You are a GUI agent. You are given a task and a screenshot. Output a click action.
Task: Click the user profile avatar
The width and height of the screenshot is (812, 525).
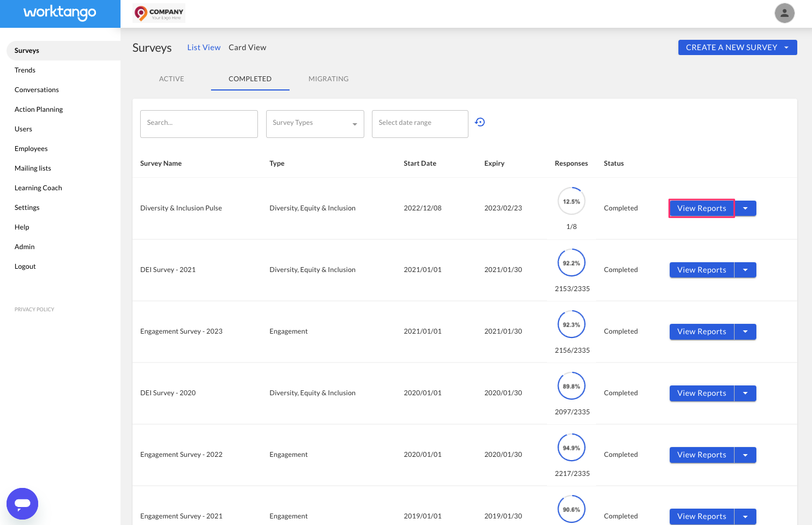784,13
